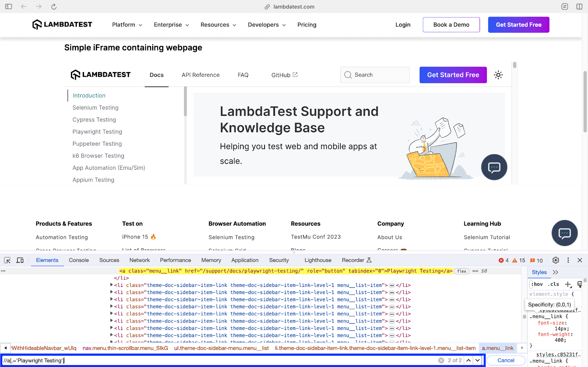Click the docs sidebar scrollbar
Screen dimensions: 588x367
(185, 101)
